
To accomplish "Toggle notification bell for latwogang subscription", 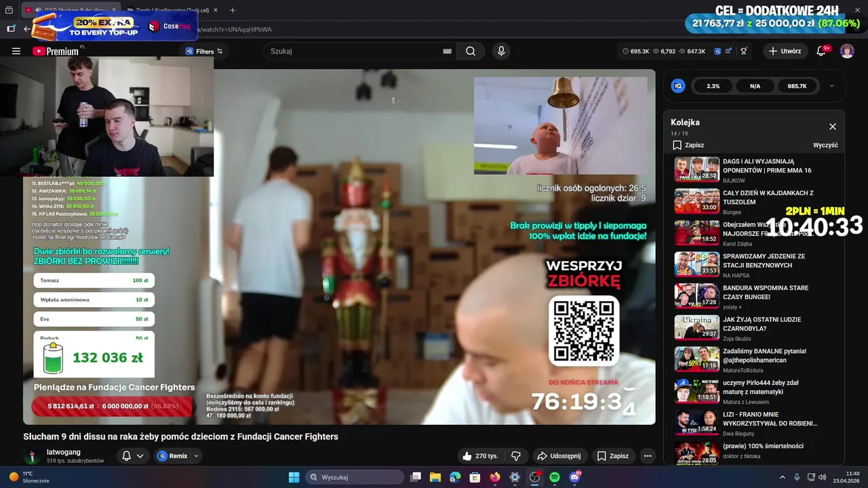I will 126,456.
